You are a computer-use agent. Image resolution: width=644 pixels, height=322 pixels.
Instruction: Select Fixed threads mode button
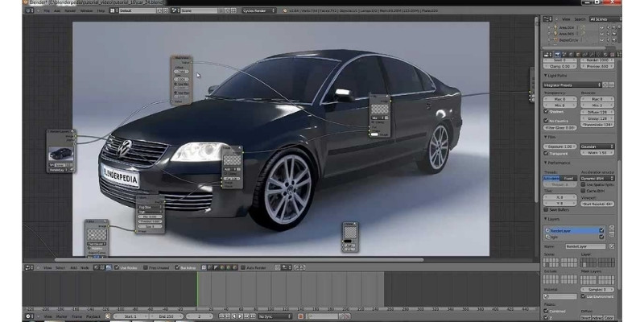click(568, 178)
